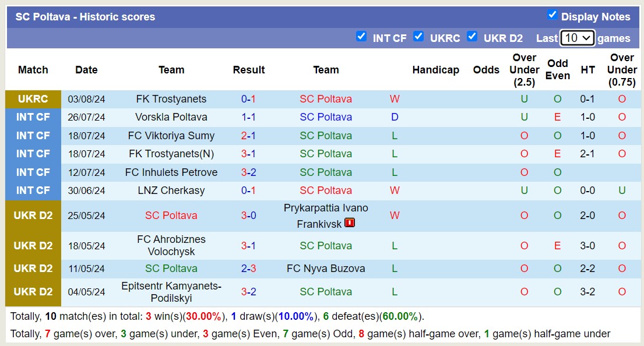Click the INT CF badge on the Vorskla Poltava row
The image size is (644, 346).
click(33, 117)
